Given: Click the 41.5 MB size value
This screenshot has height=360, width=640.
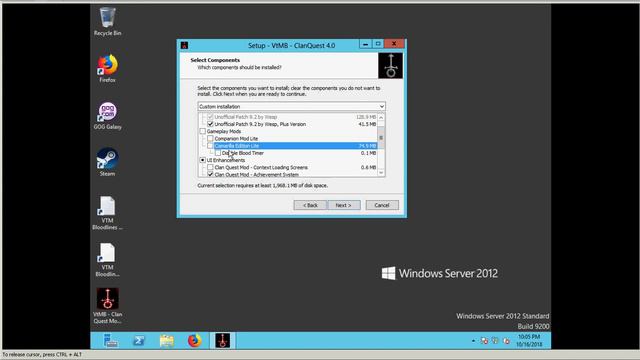Looking at the screenshot, I should 367,124.
